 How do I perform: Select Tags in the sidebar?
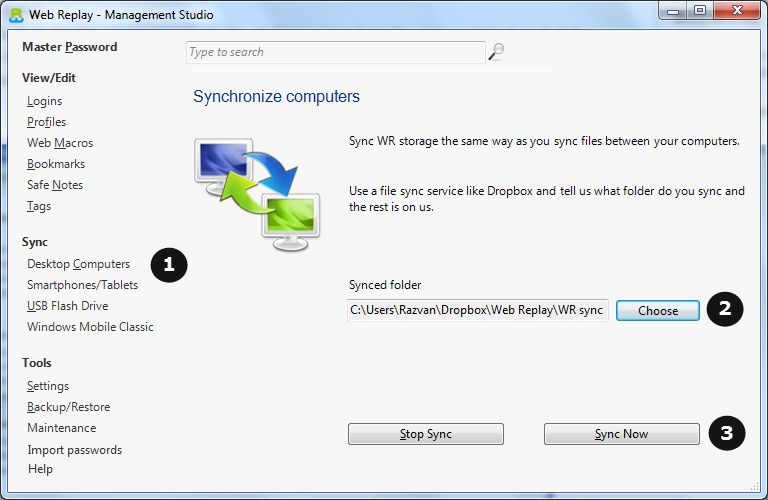39,206
